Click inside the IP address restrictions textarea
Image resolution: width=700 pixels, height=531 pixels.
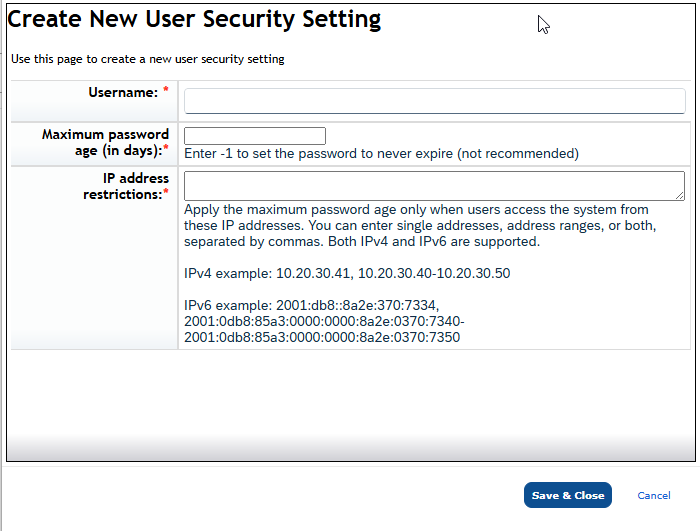pyautogui.click(x=433, y=186)
